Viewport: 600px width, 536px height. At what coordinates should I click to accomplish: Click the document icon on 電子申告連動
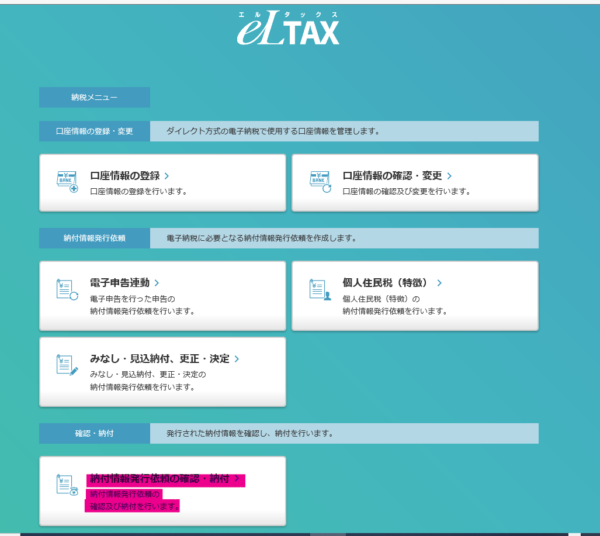click(x=67, y=289)
